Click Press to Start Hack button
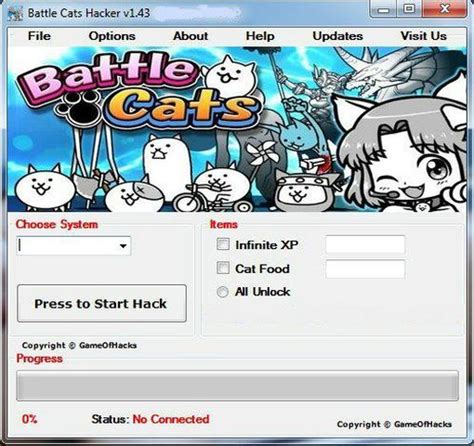The image size is (474, 446). tap(102, 303)
